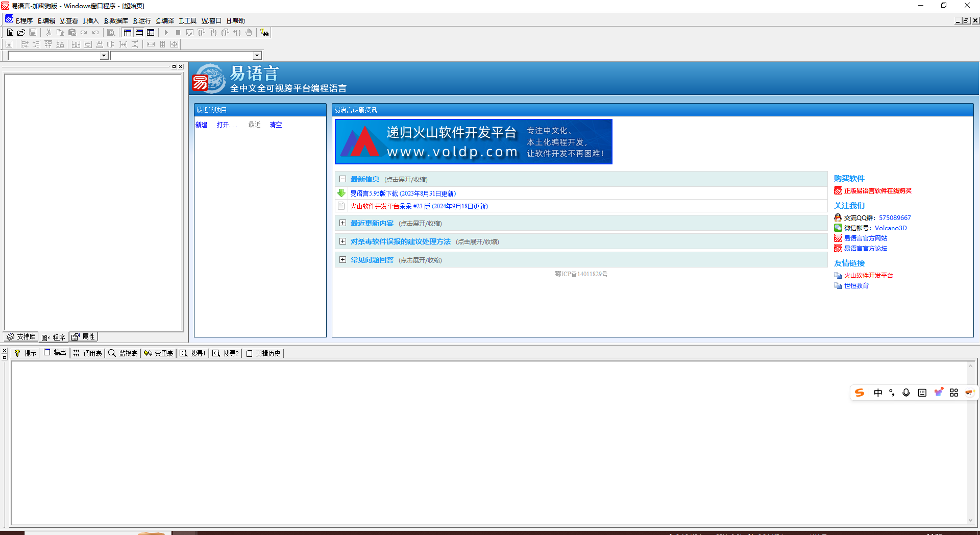This screenshot has width=980, height=535.
Task: Switch to the 变量表 tab
Action: (x=159, y=353)
